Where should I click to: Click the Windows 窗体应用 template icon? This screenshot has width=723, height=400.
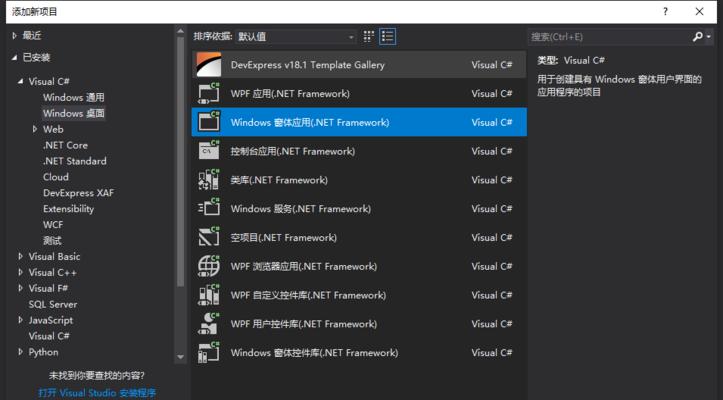click(208, 122)
